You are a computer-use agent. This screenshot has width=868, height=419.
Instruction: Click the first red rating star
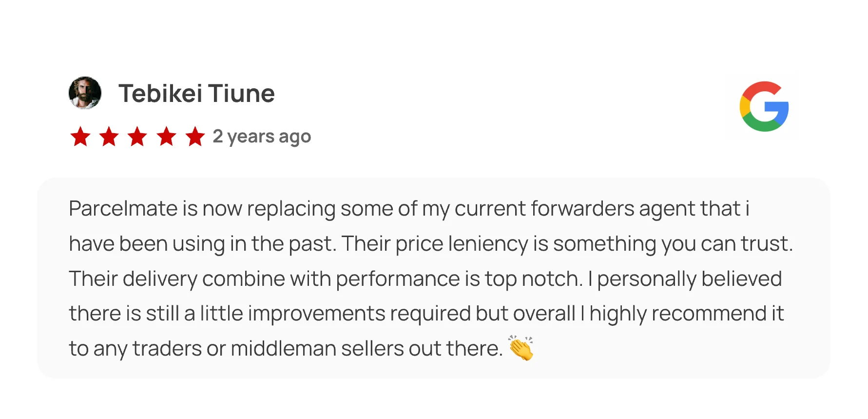click(x=80, y=137)
